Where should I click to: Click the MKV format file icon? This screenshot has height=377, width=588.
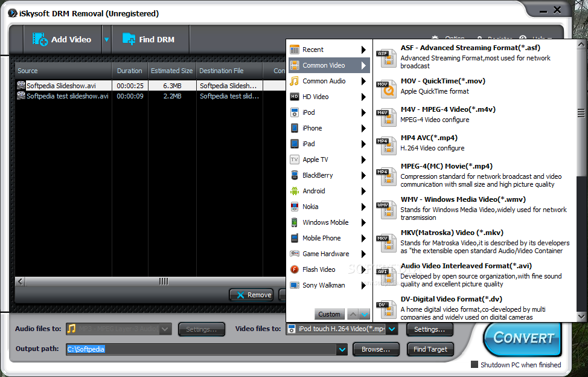386,243
